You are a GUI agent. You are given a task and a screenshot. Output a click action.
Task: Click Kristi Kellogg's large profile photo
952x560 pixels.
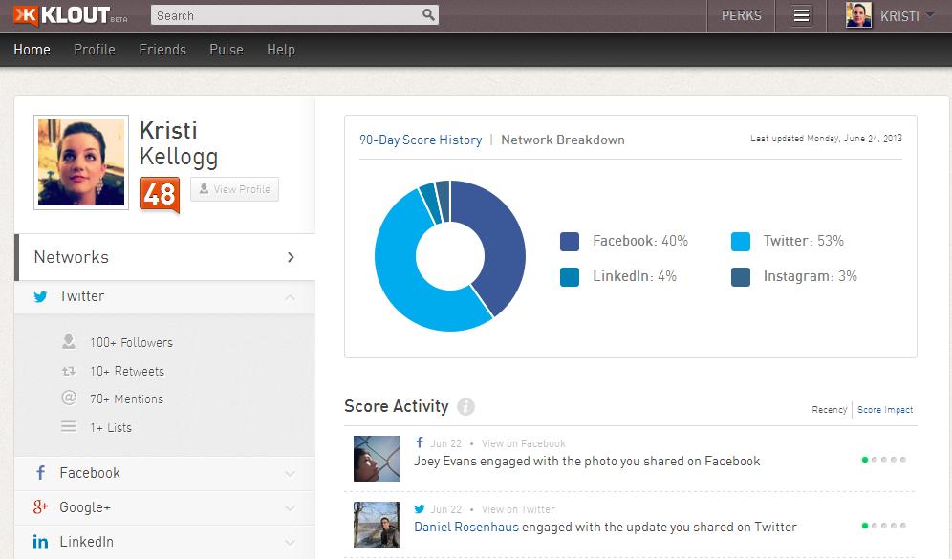pyautogui.click(x=81, y=162)
